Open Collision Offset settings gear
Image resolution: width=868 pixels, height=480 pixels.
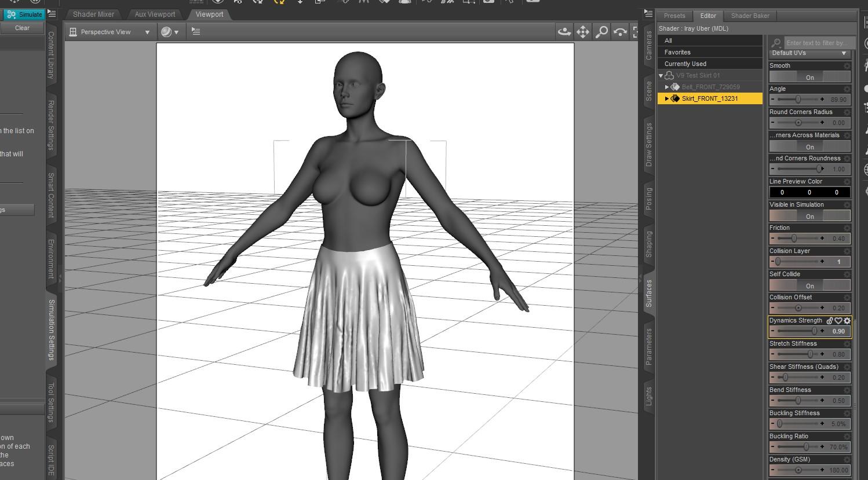tap(847, 298)
